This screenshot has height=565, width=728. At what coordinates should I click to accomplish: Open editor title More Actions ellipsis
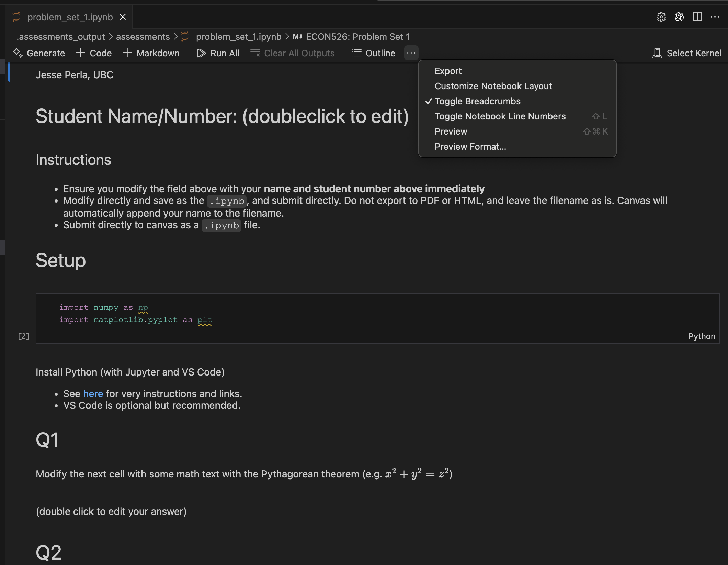(715, 17)
